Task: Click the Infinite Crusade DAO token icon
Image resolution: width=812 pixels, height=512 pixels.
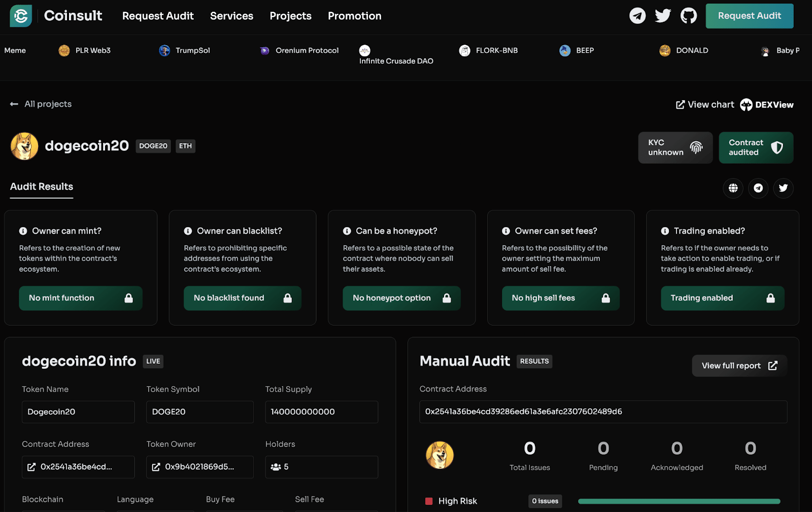Action: click(x=364, y=50)
